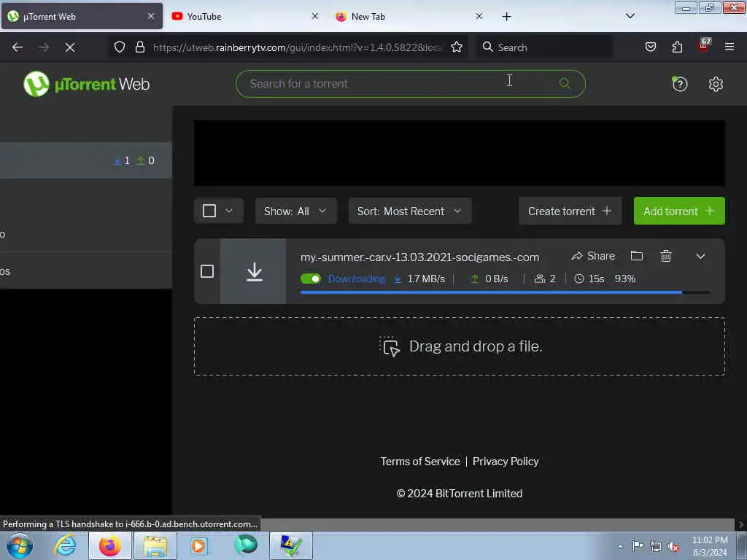The image size is (747, 560).
Task: Stop page loading with X button
Action: coord(70,47)
